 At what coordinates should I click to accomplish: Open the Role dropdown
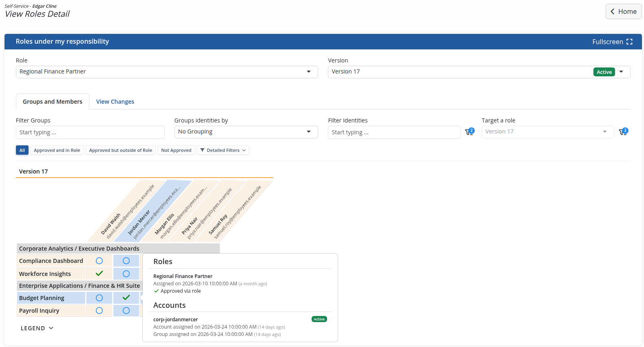[167, 72]
